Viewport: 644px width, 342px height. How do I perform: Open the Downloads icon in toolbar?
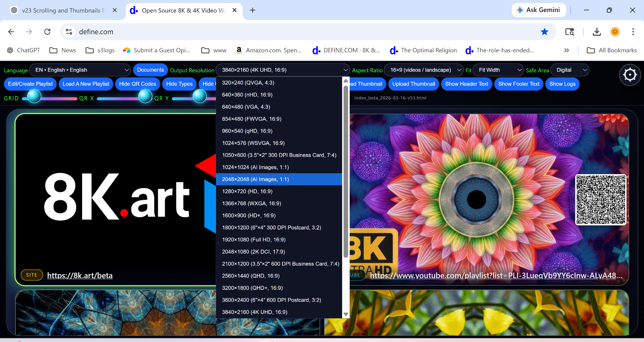tap(597, 32)
